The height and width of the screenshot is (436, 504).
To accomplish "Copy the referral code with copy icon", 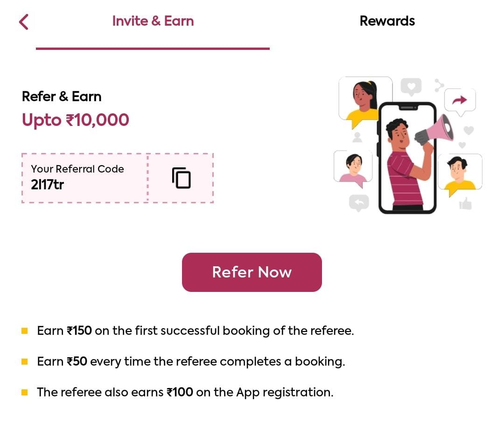I will point(181,178).
